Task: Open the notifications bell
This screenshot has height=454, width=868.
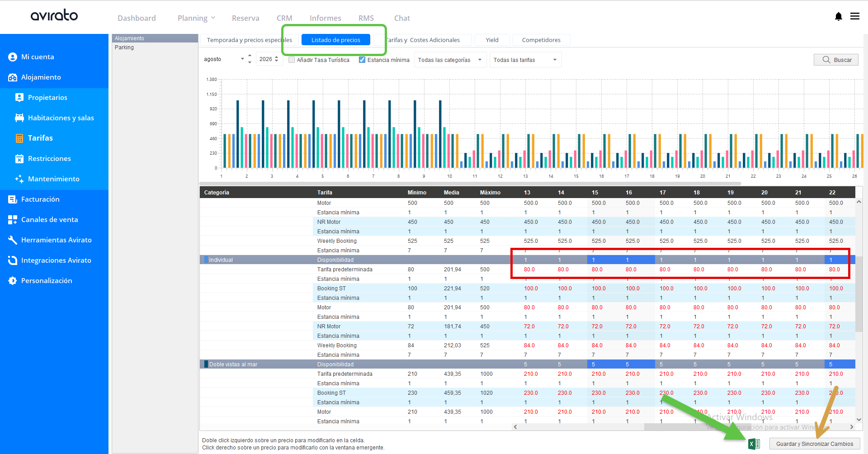Action: click(839, 17)
